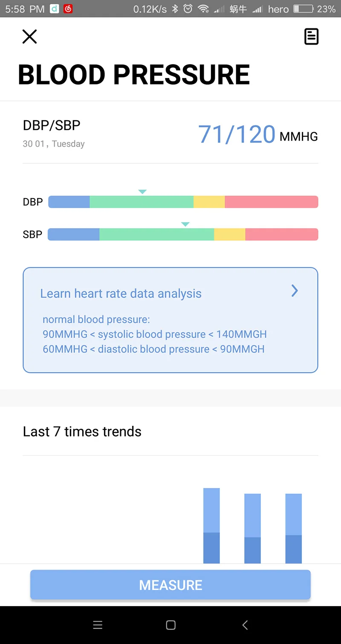Tap the middle trend bar in chart
The width and height of the screenshot is (341, 644).
click(x=252, y=529)
